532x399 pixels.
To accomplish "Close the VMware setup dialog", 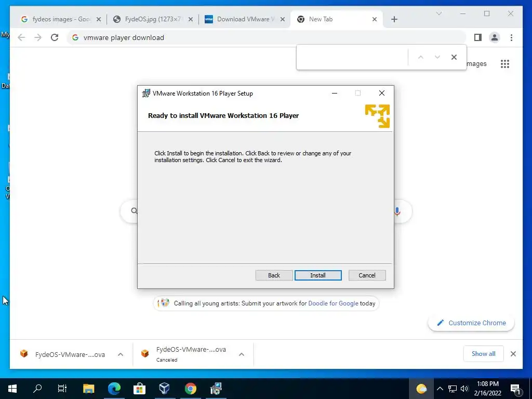I will pyautogui.click(x=382, y=94).
